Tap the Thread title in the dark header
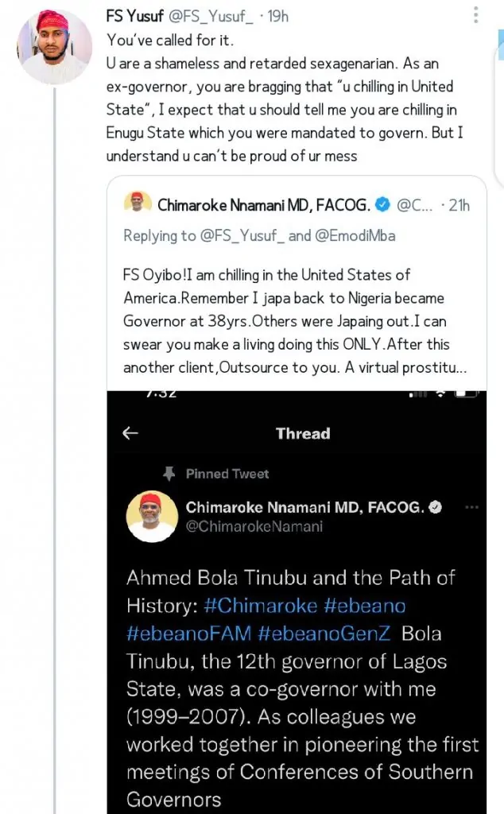 pos(302,433)
